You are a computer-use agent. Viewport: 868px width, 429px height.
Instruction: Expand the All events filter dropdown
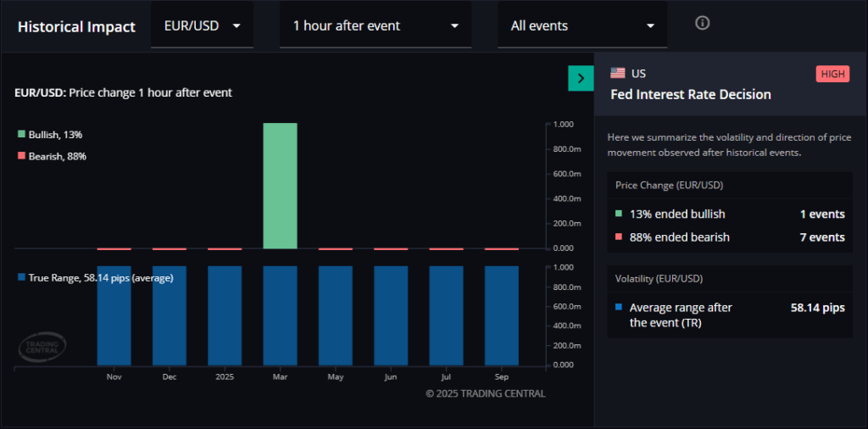click(581, 25)
